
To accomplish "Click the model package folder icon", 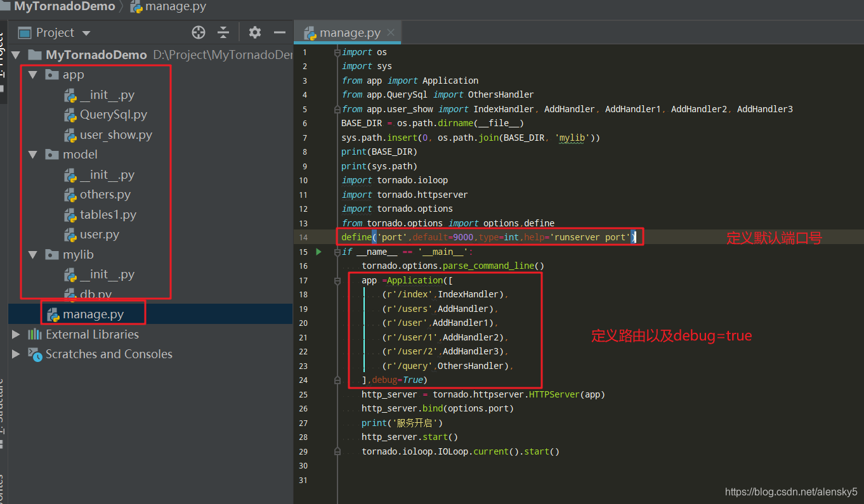I will tap(52, 155).
